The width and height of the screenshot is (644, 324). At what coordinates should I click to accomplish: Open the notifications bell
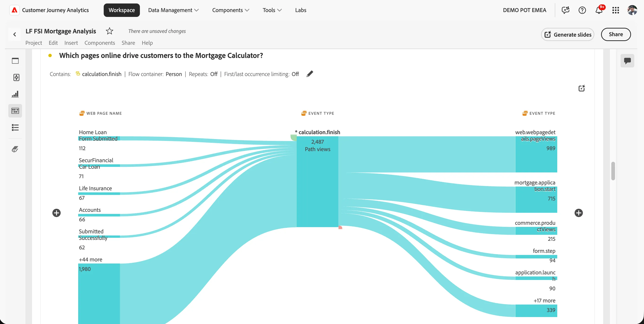point(599,10)
